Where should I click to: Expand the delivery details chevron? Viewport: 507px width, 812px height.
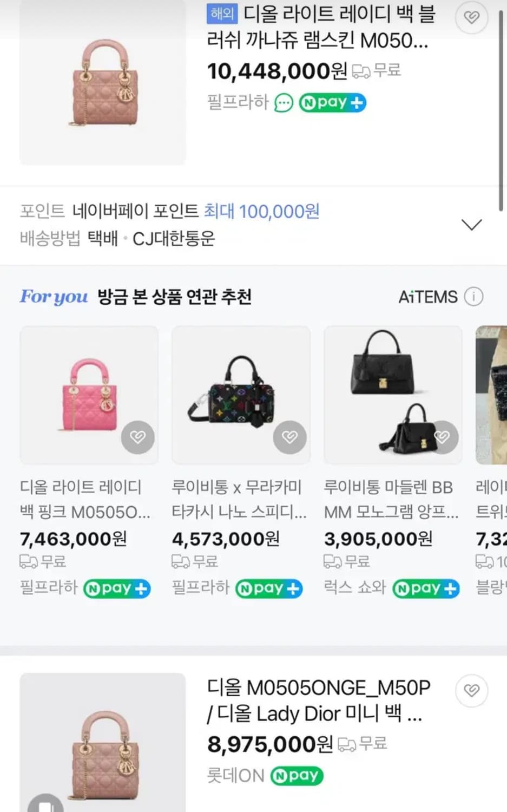(472, 224)
